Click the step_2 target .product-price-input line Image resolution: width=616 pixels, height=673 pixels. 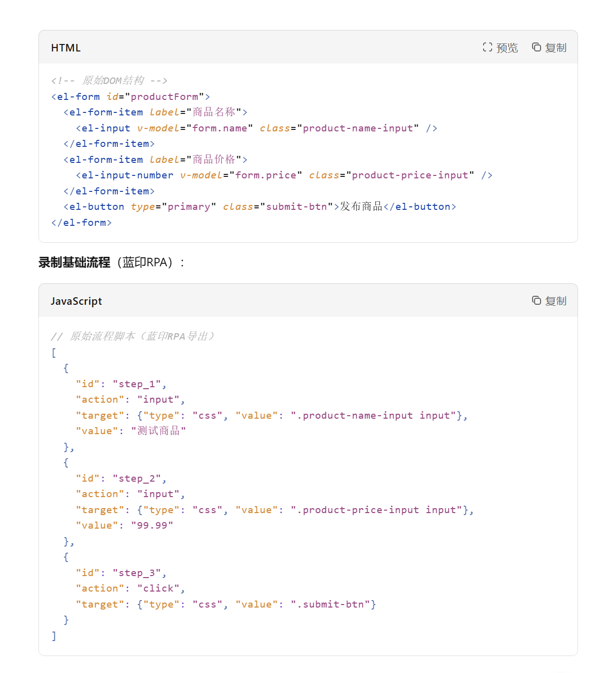click(275, 510)
